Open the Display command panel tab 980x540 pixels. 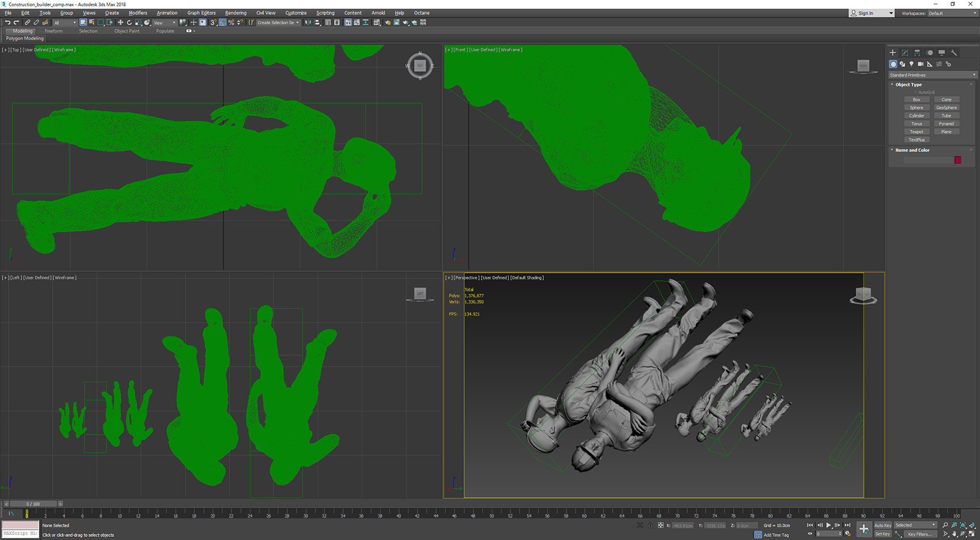coord(941,53)
